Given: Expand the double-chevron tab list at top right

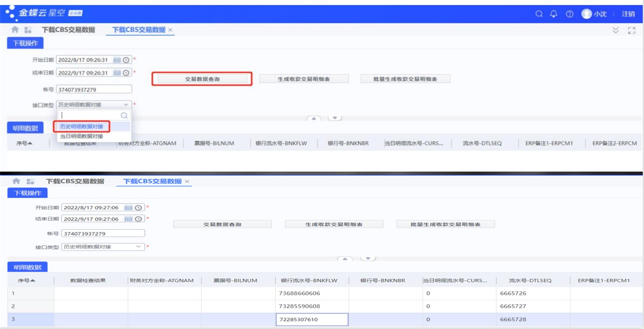Looking at the screenshot, I should (x=616, y=30).
